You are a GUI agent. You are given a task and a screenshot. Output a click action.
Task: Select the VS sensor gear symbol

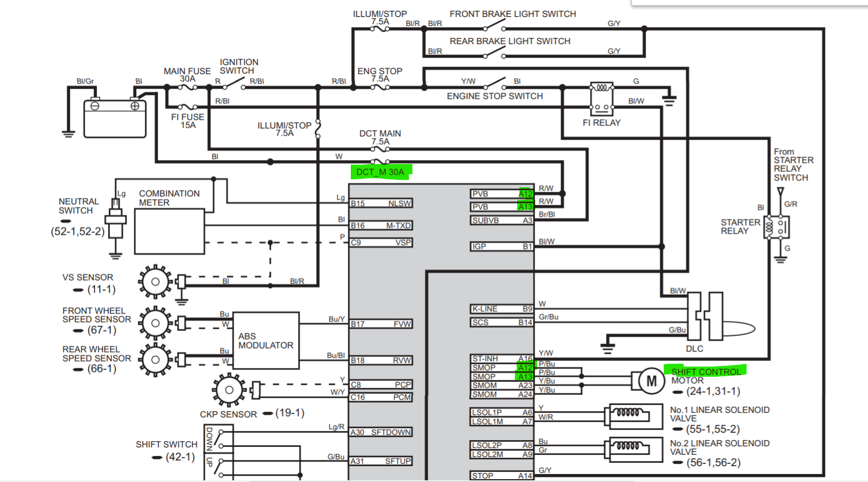click(x=155, y=281)
